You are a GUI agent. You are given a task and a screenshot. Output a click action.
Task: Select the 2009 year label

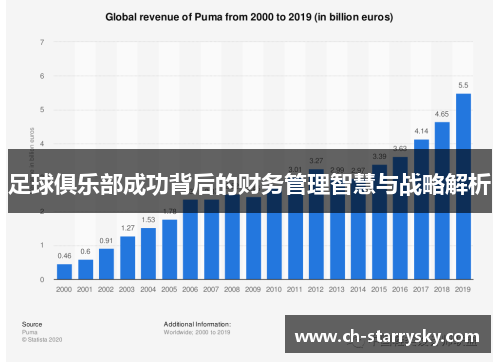(253, 289)
